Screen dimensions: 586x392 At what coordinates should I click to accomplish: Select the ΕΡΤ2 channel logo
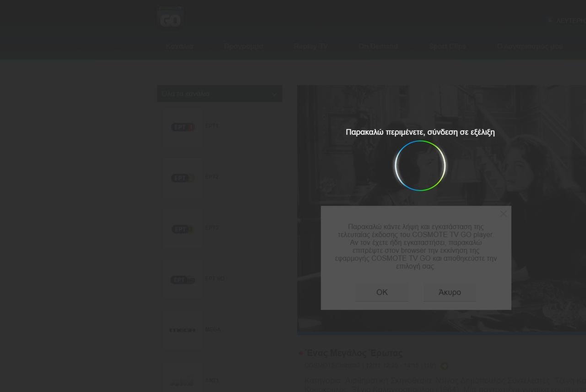point(183,178)
